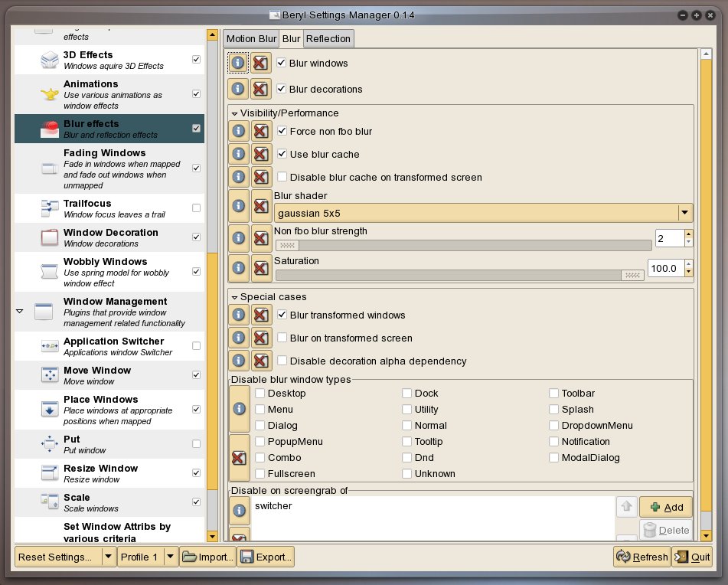728x585 pixels.
Task: Reset the Blur transformed windows option
Action: [x=261, y=315]
